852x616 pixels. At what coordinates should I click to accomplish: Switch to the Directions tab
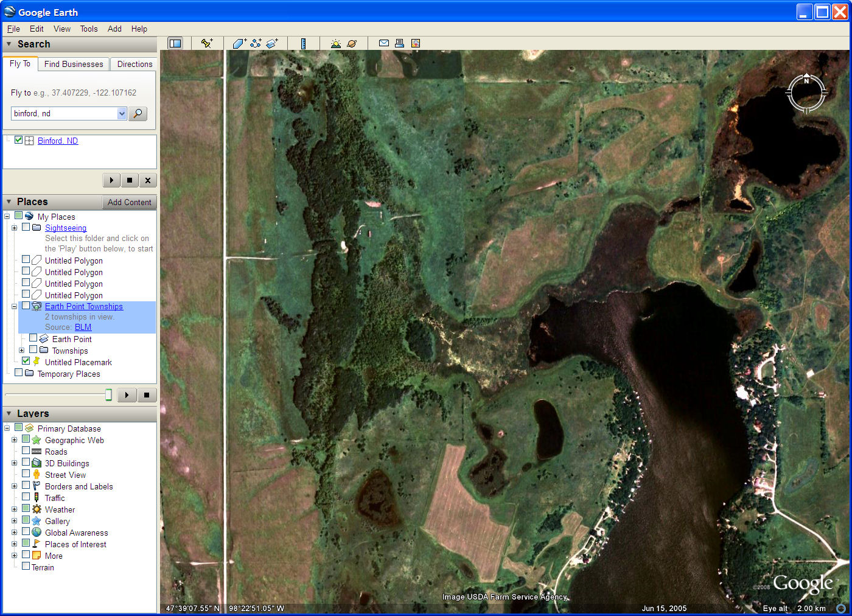pyautogui.click(x=135, y=64)
